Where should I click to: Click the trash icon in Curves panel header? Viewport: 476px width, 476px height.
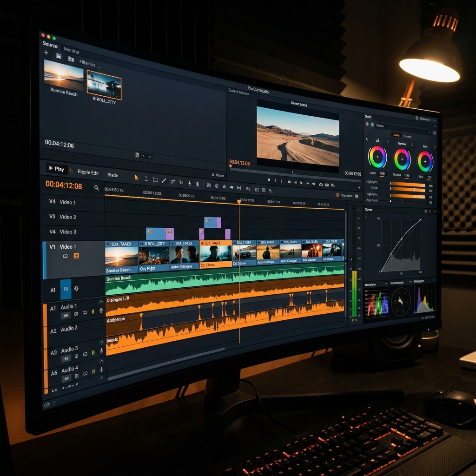425,211
